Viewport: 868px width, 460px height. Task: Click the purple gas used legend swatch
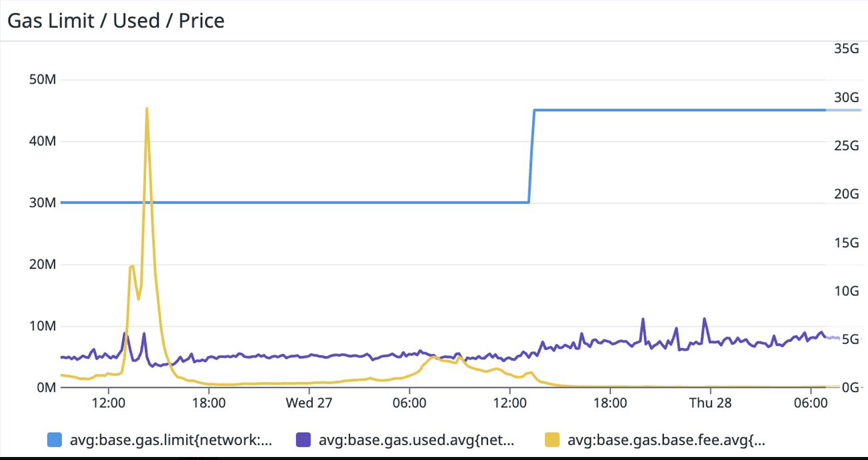tap(303, 440)
